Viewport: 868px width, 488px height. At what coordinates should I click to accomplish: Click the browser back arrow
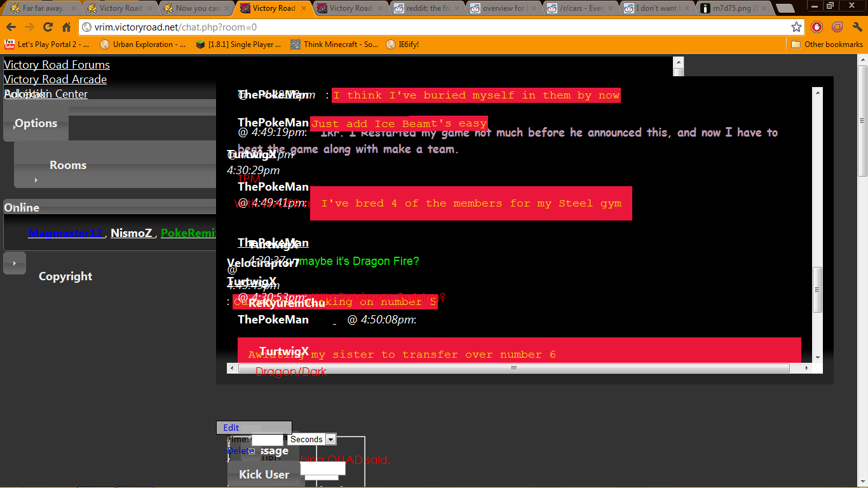pos(11,27)
